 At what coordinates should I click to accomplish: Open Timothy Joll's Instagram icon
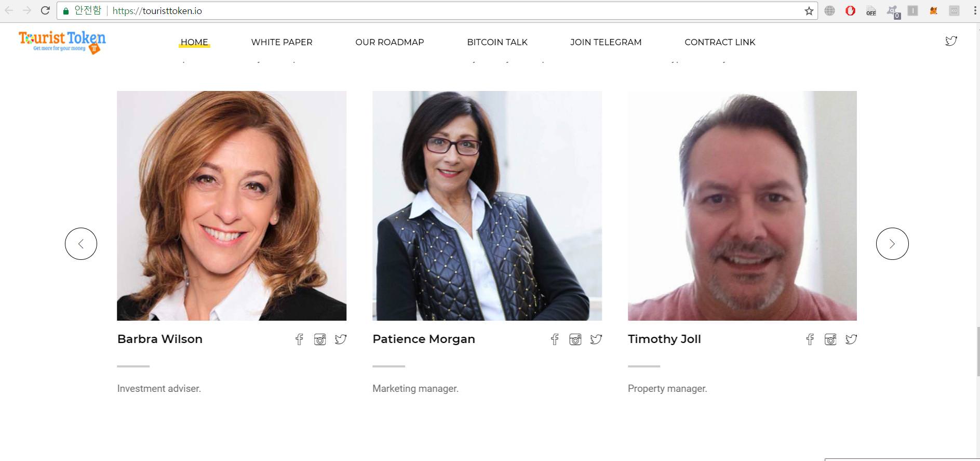[830, 339]
